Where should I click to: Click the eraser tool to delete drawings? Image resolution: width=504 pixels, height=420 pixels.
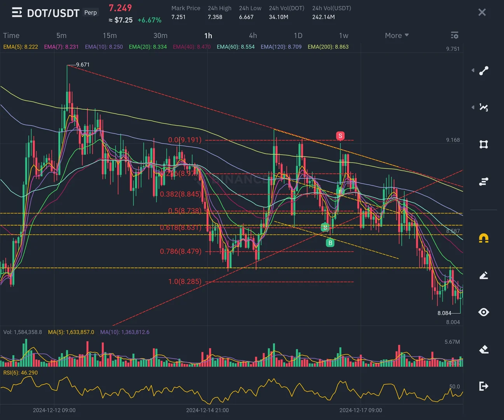click(x=484, y=349)
